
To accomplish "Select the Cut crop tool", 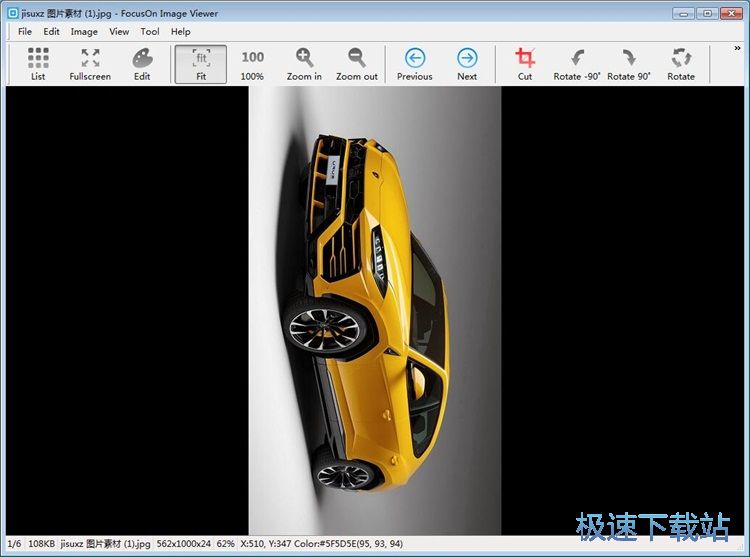I will point(525,64).
